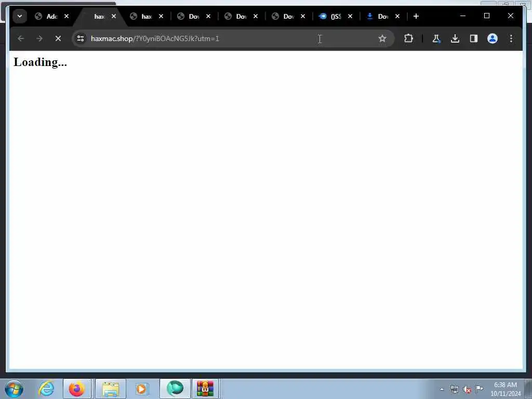Launch Firefox from taskbar
Screen dimensions: 532x399
(x=77, y=389)
